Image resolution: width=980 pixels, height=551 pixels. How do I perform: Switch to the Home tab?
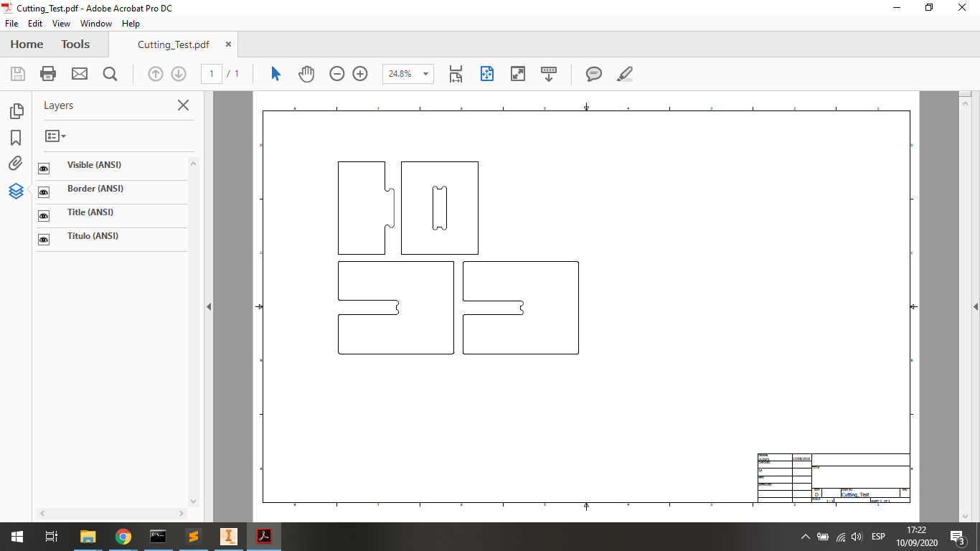(x=27, y=44)
